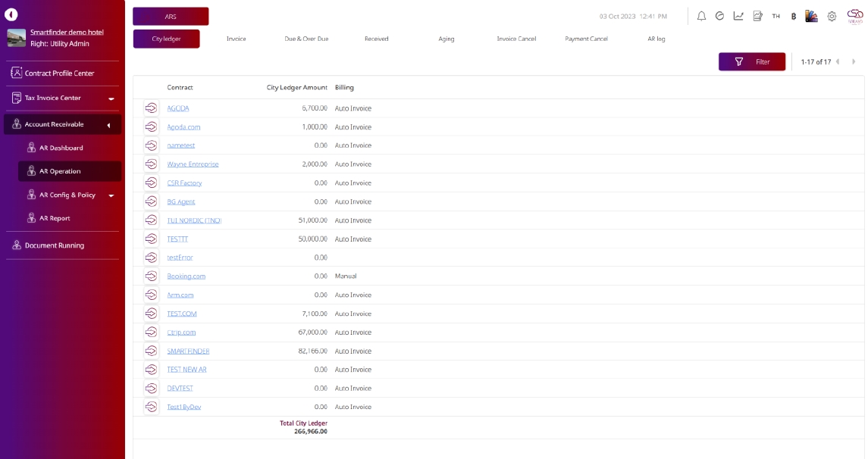The image size is (868, 459).
Task: Open the settings gear icon
Action: pyautogui.click(x=832, y=16)
